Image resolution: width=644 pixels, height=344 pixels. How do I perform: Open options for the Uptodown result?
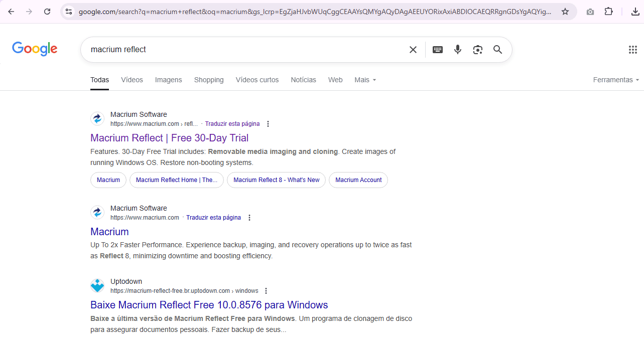[x=266, y=291]
